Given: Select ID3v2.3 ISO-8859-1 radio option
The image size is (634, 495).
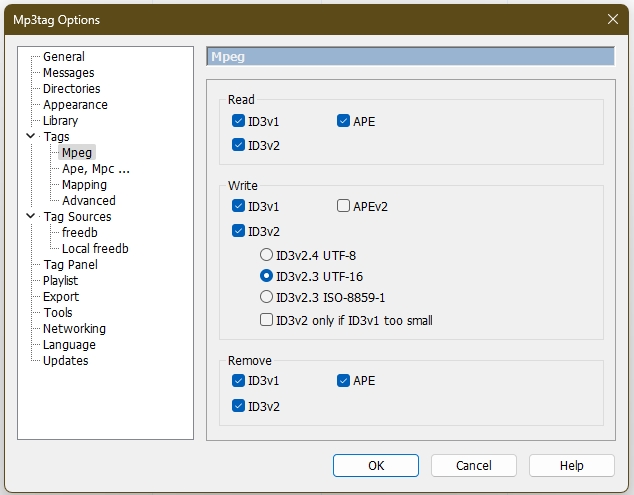Looking at the screenshot, I should coord(266,297).
